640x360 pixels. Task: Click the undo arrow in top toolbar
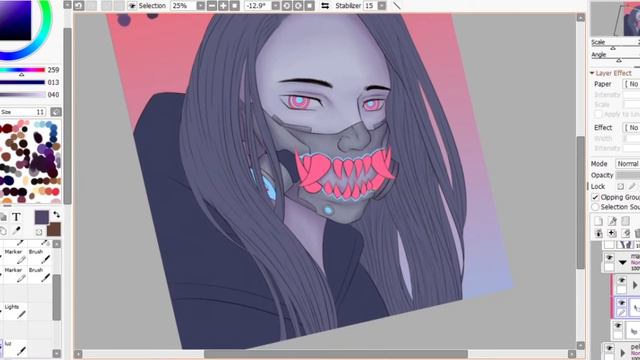79,6
